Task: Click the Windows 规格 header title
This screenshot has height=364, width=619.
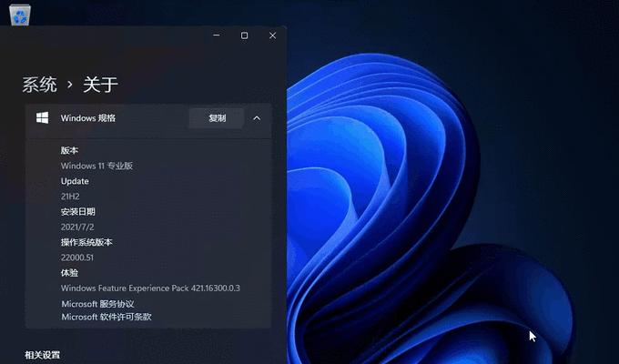Action: 88,118
